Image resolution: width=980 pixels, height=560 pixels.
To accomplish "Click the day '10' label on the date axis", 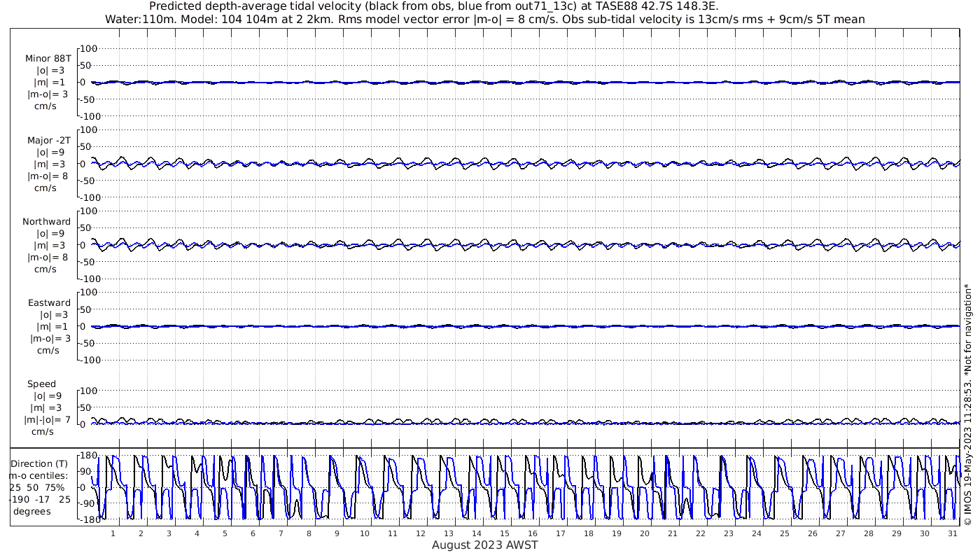I will [364, 533].
